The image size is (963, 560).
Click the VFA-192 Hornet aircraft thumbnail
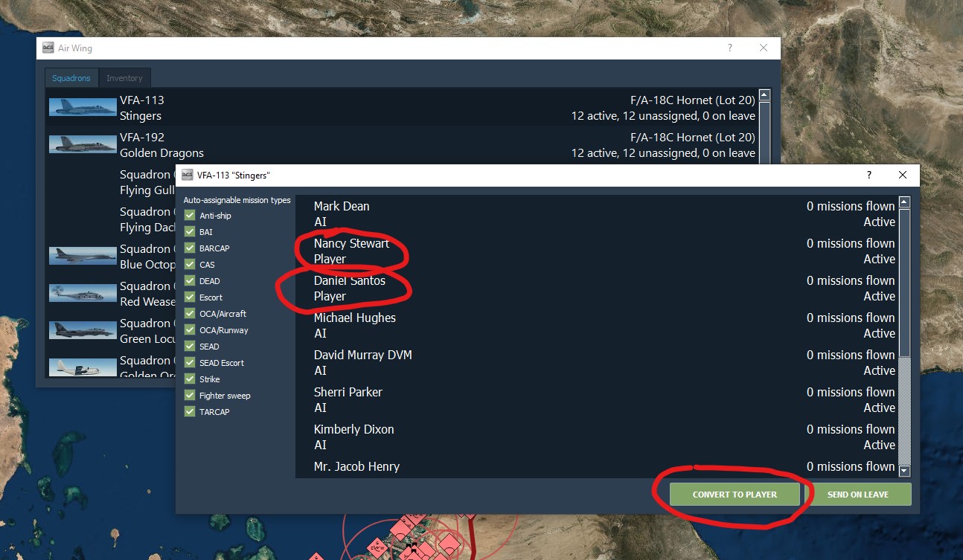point(83,144)
